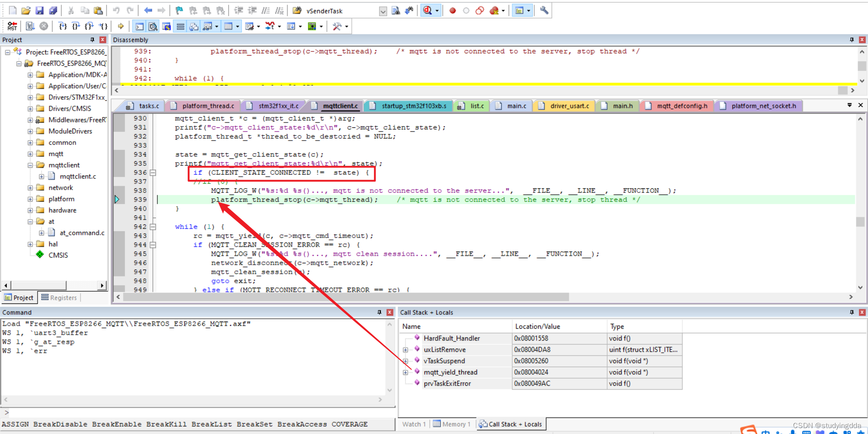The height and width of the screenshot is (434, 868).
Task: Expand the vTaskSuspend call stack entry
Action: point(406,361)
